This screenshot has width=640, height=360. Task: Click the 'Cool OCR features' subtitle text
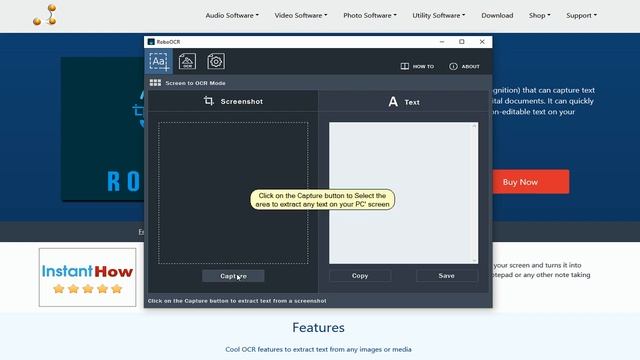coord(318,349)
